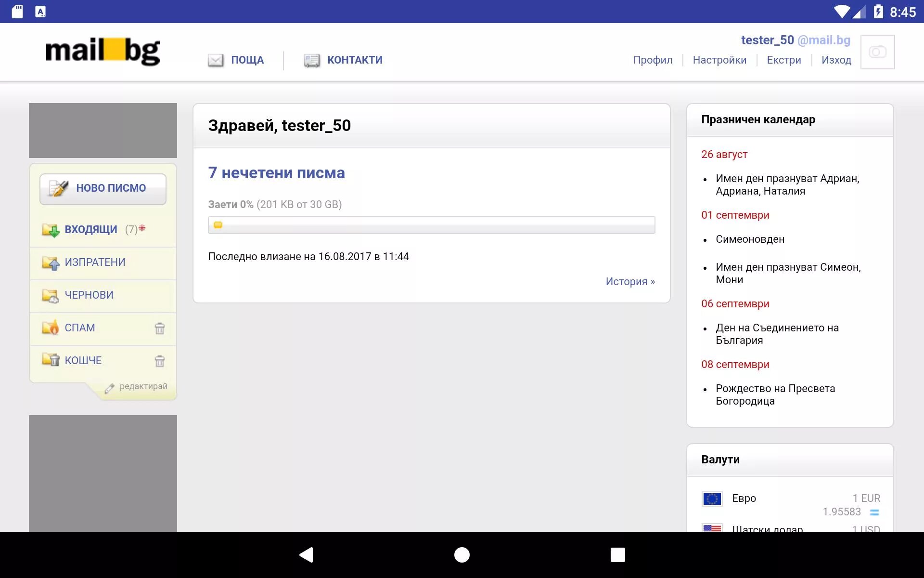This screenshot has width=924, height=578.
Task: Log out via Изход
Action: click(x=836, y=60)
